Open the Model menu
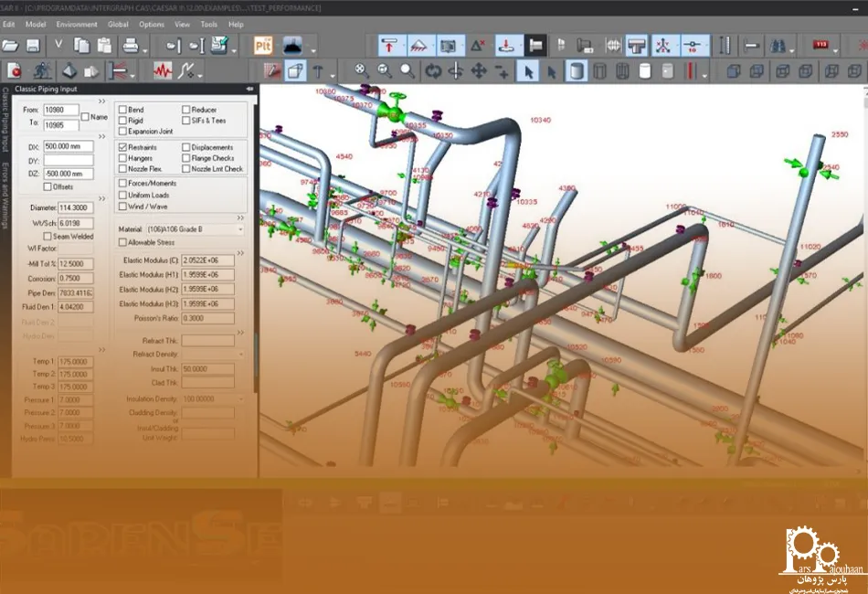The height and width of the screenshot is (594, 868). click(36, 25)
